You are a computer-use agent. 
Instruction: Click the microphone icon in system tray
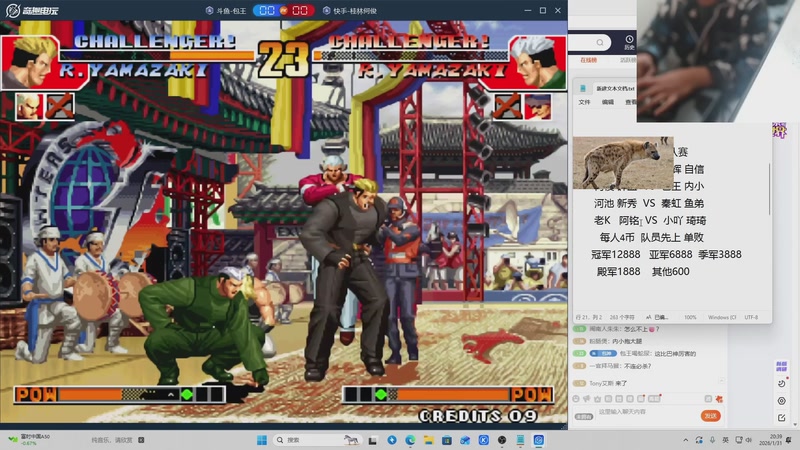[712, 440]
